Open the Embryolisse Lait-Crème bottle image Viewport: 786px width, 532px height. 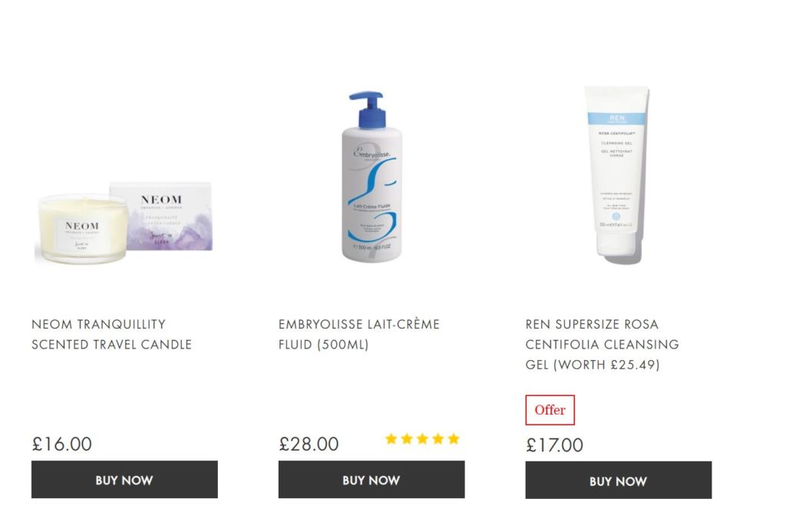372,177
